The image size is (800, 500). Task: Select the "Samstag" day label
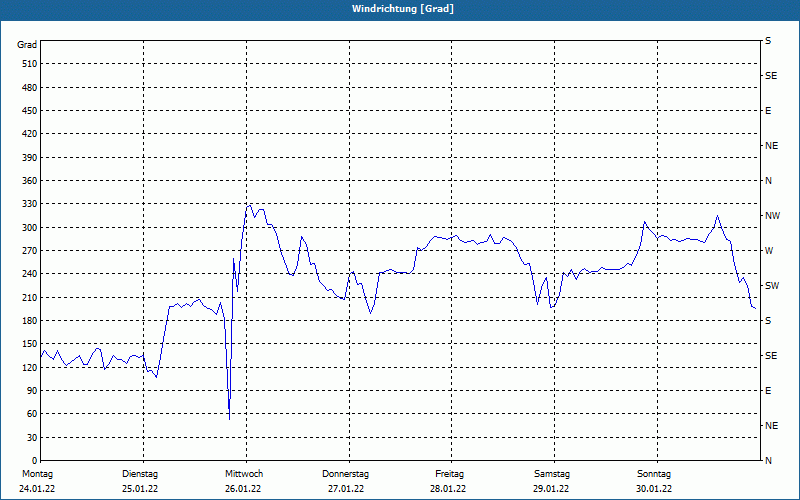(552, 474)
